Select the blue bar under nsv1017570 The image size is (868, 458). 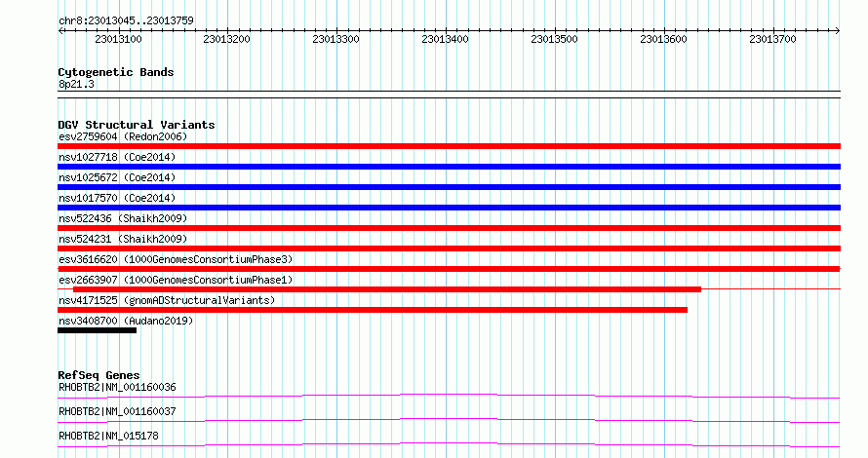(x=449, y=208)
